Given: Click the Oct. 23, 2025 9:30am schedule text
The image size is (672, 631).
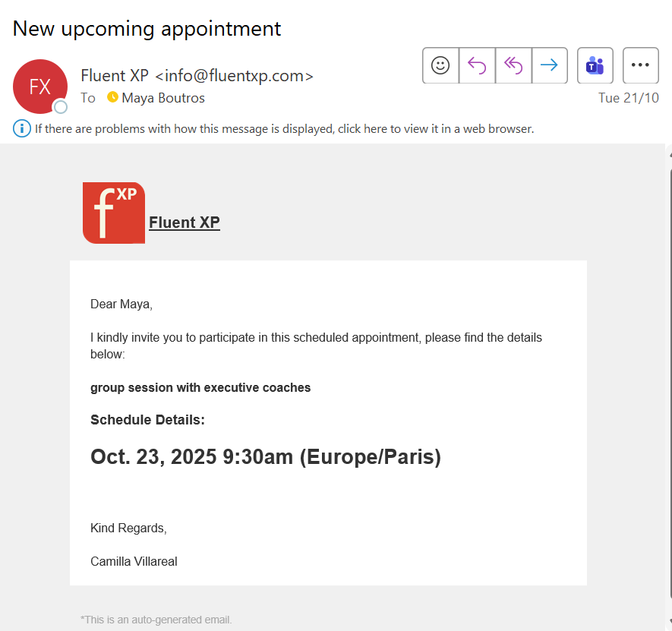Looking at the screenshot, I should 266,457.
